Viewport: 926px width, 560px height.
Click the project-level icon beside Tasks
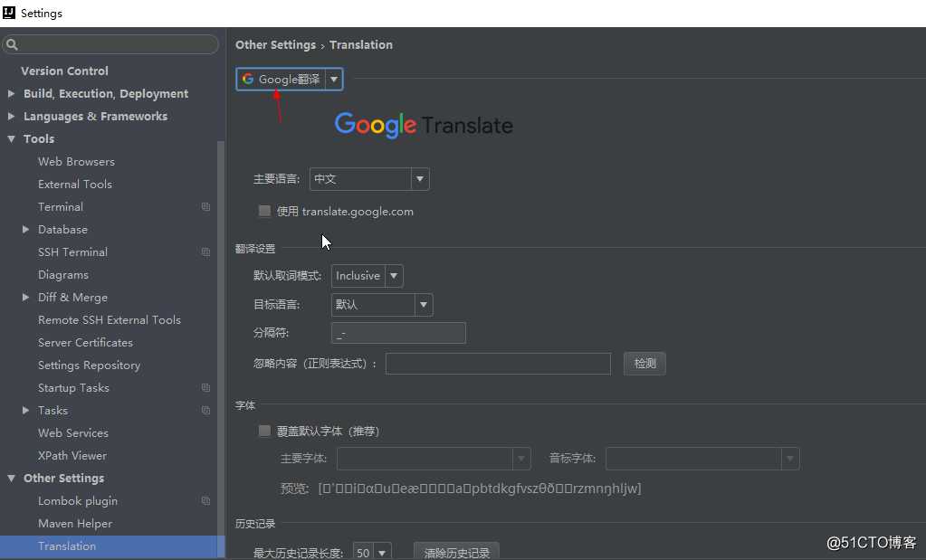(205, 411)
